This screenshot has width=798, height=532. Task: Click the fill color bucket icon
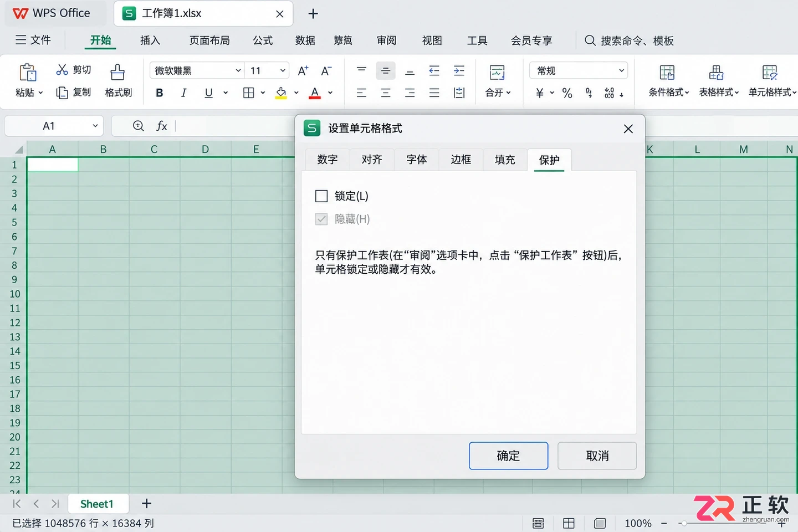tap(281, 93)
